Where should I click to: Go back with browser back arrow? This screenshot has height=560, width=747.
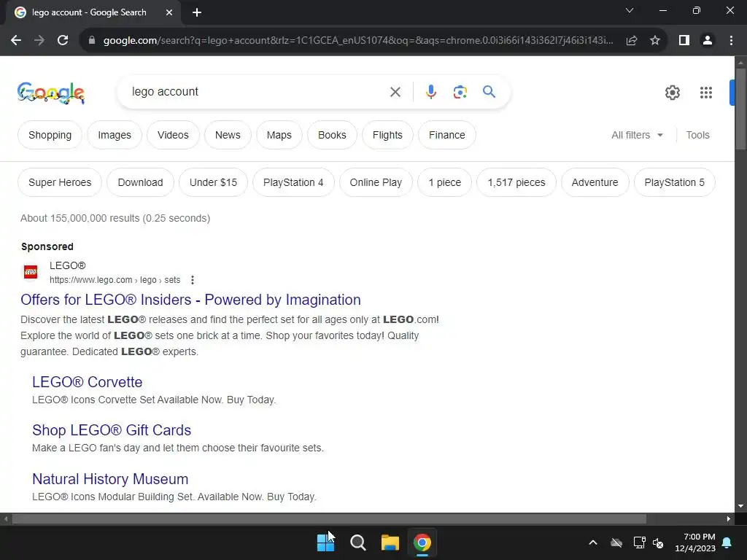[x=16, y=41]
